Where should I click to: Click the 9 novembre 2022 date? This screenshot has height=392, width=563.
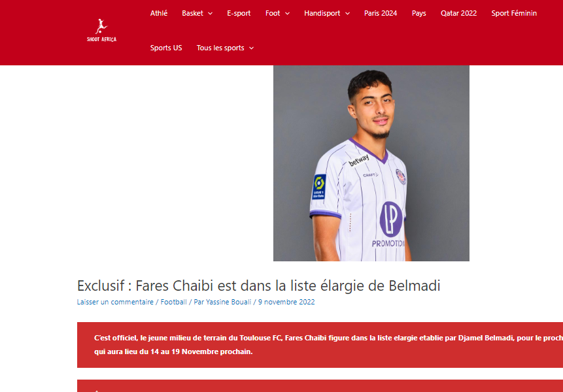coord(286,302)
